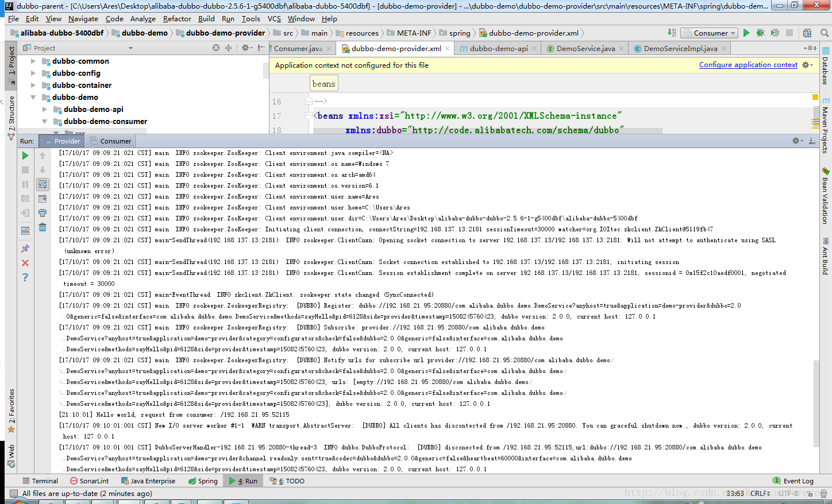
Task: Open Project panel gear settings menu
Action: [x=246, y=48]
